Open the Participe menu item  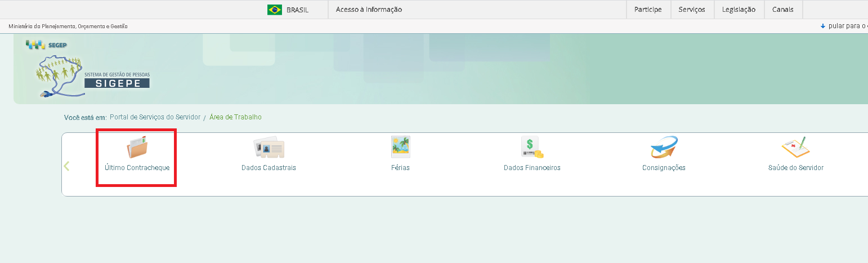click(648, 10)
